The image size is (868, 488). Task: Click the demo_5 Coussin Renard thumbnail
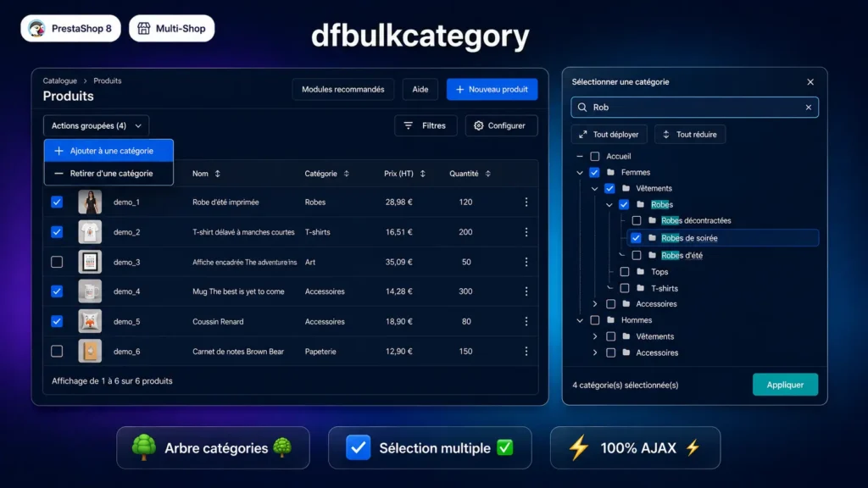(x=90, y=321)
